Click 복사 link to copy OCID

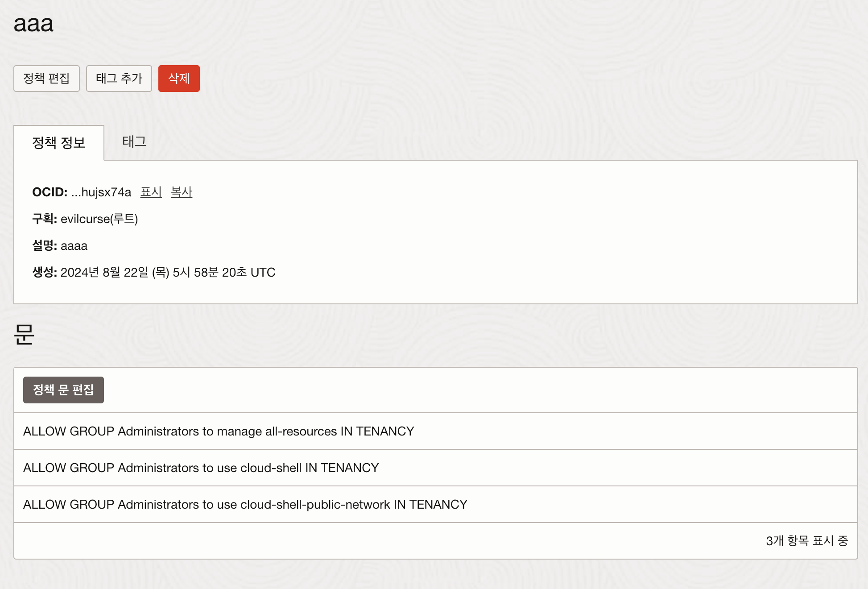pos(182,192)
